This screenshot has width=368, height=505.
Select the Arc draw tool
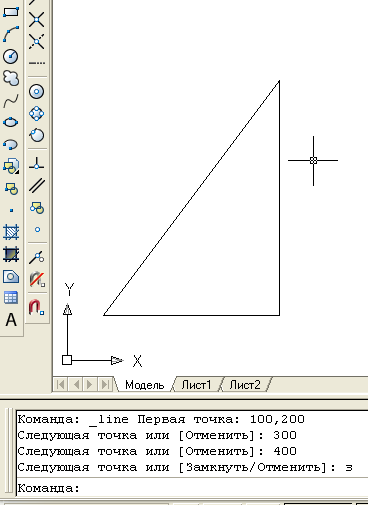(11, 34)
